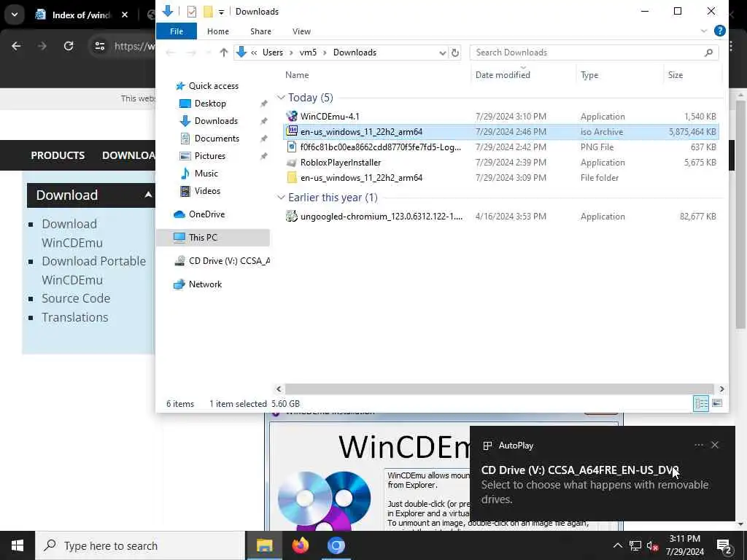Click Users in the address breadcrumb
747x560 pixels.
click(x=273, y=52)
